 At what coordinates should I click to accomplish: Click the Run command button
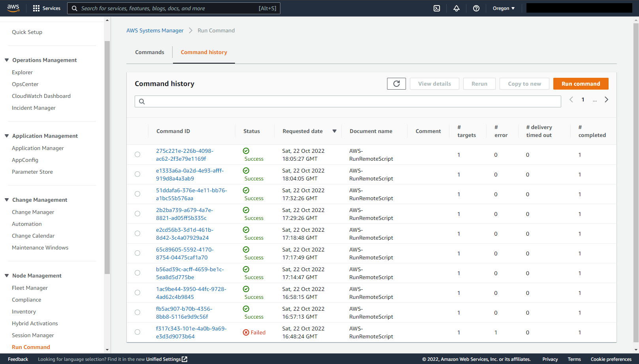tap(581, 84)
